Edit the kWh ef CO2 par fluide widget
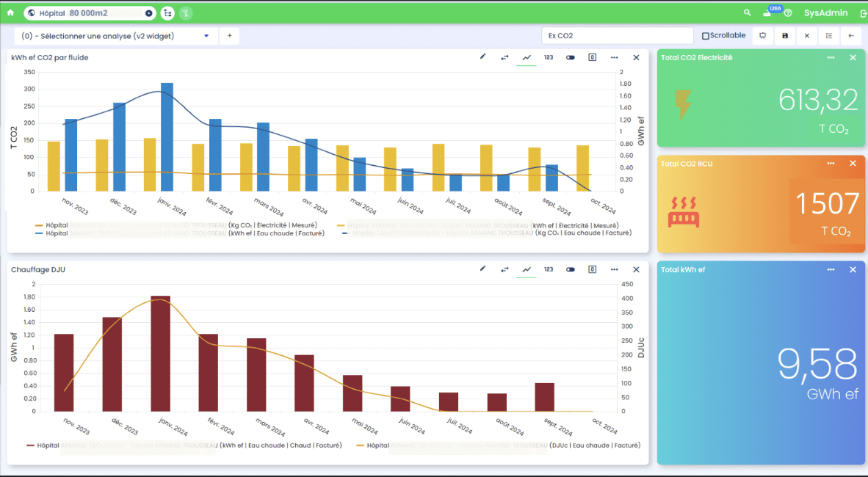Image resolution: width=868 pixels, height=477 pixels. click(482, 57)
